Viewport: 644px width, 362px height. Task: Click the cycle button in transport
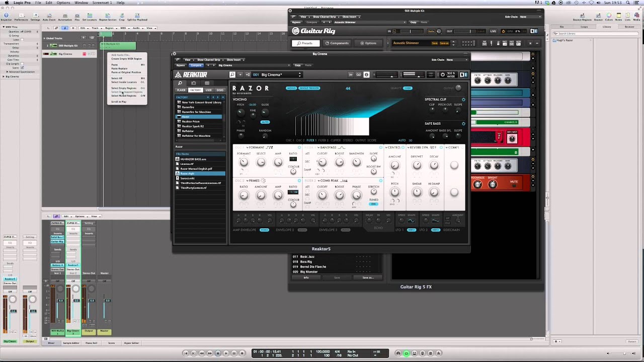tap(406, 353)
